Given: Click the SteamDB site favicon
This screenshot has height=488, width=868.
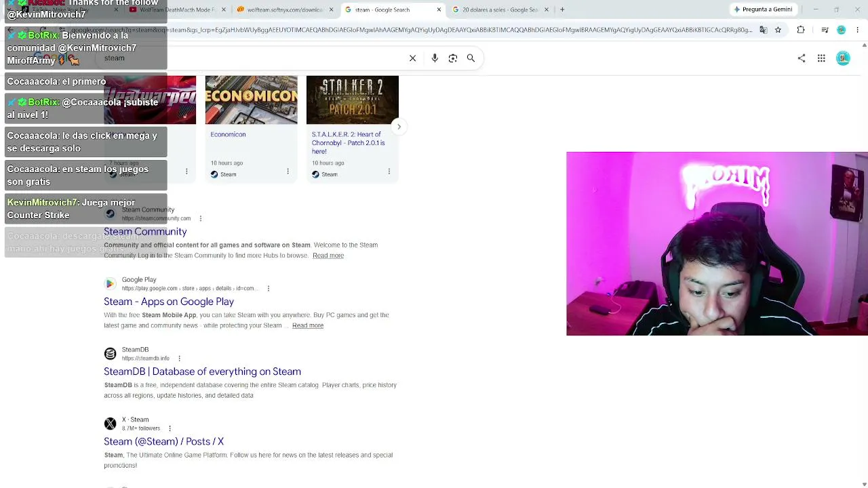Looking at the screenshot, I should click(x=110, y=354).
